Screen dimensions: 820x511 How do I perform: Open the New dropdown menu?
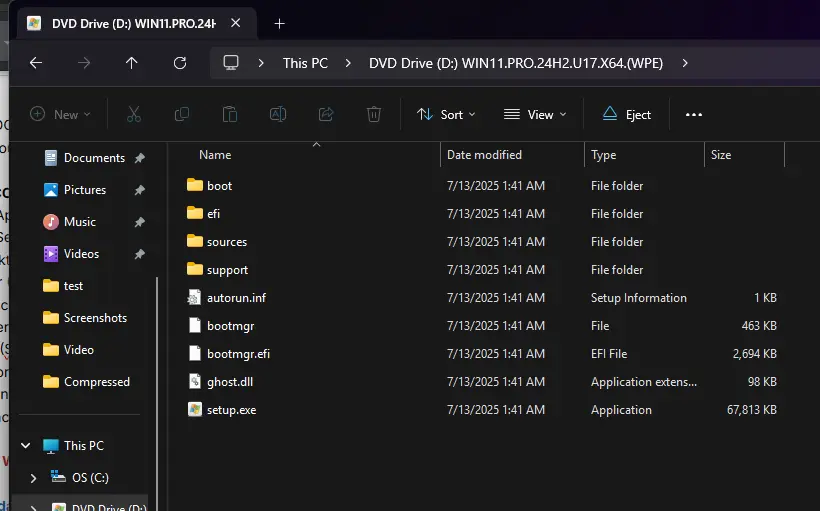61,115
